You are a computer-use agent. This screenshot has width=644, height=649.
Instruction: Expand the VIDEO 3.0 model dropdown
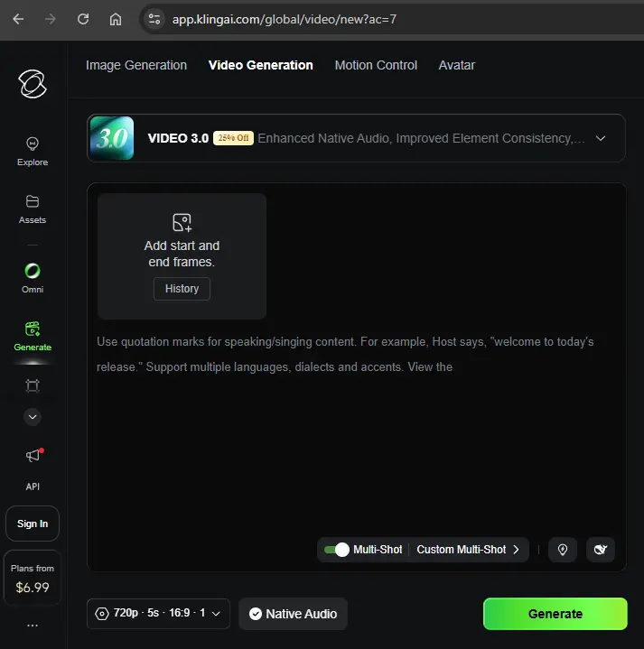356,138
